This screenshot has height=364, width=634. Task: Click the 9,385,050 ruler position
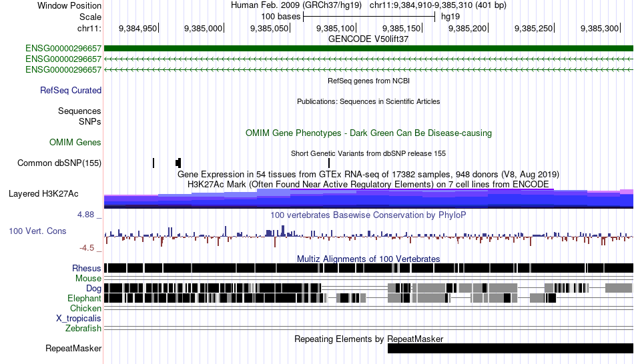click(270, 28)
